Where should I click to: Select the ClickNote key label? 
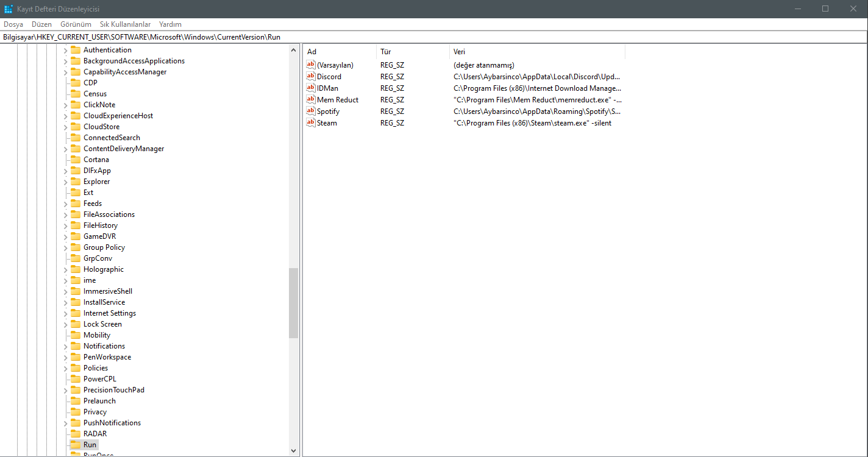[x=99, y=105]
